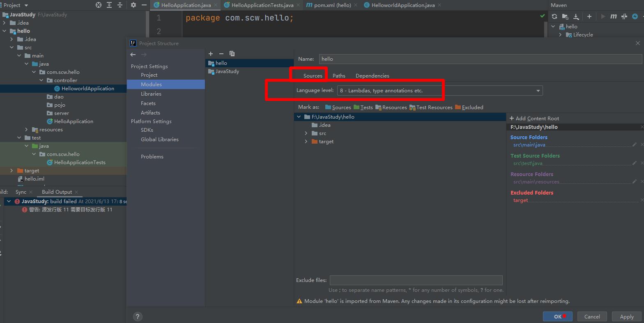Mark as Resources button
Image resolution: width=644 pixels, height=323 pixels.
pyautogui.click(x=391, y=108)
